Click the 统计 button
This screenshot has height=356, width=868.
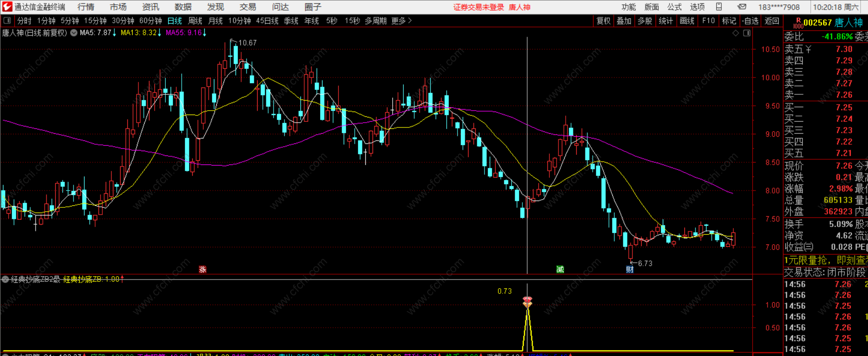pyautogui.click(x=666, y=21)
